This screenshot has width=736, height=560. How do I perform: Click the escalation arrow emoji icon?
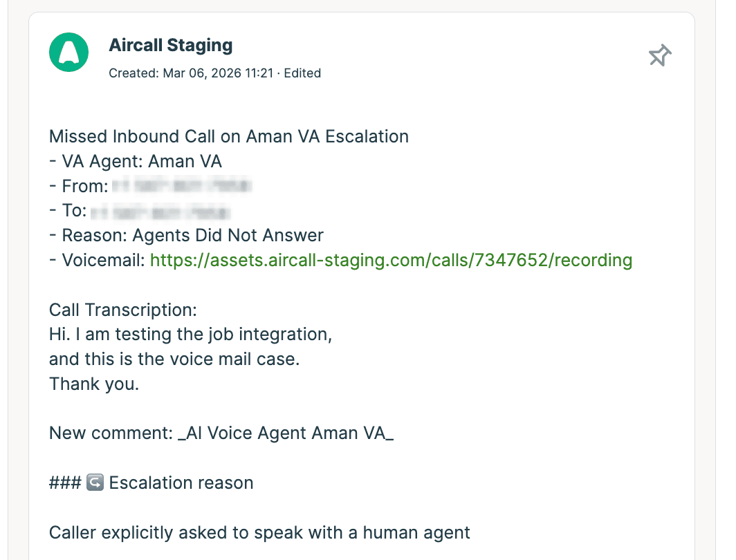(95, 483)
